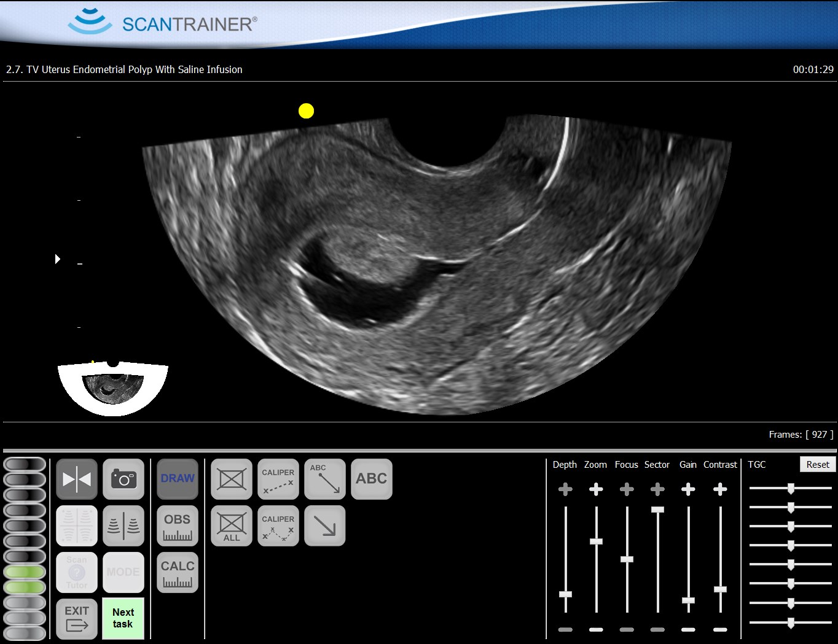
Task: Open the dual split-screen view icon
Action: point(123,526)
